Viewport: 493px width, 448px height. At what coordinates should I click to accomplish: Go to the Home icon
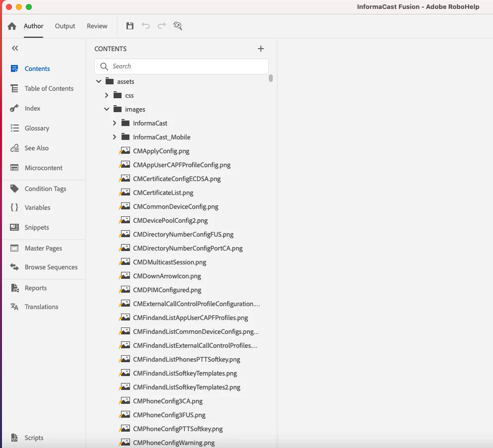(x=12, y=26)
